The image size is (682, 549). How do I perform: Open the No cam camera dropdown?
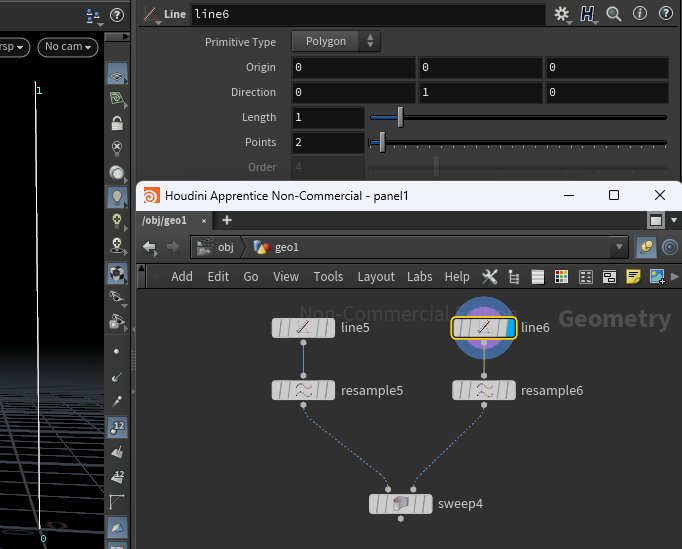(x=68, y=47)
